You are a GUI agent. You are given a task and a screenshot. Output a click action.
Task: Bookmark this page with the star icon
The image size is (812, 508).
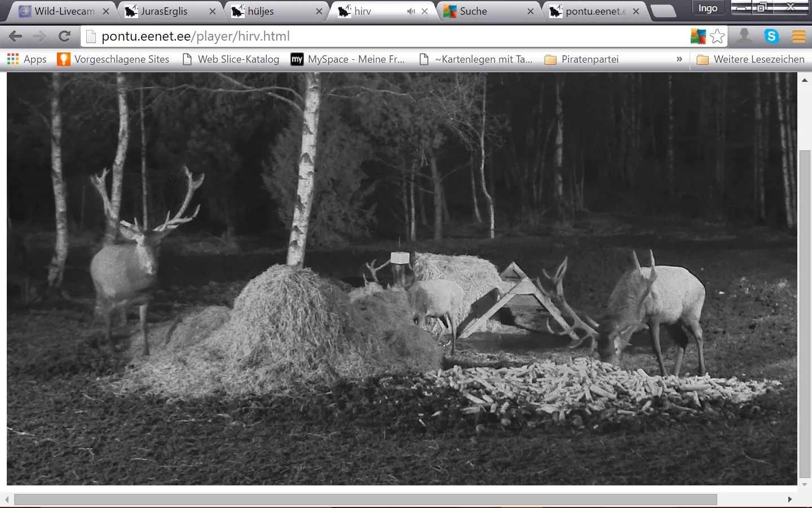[x=717, y=37]
